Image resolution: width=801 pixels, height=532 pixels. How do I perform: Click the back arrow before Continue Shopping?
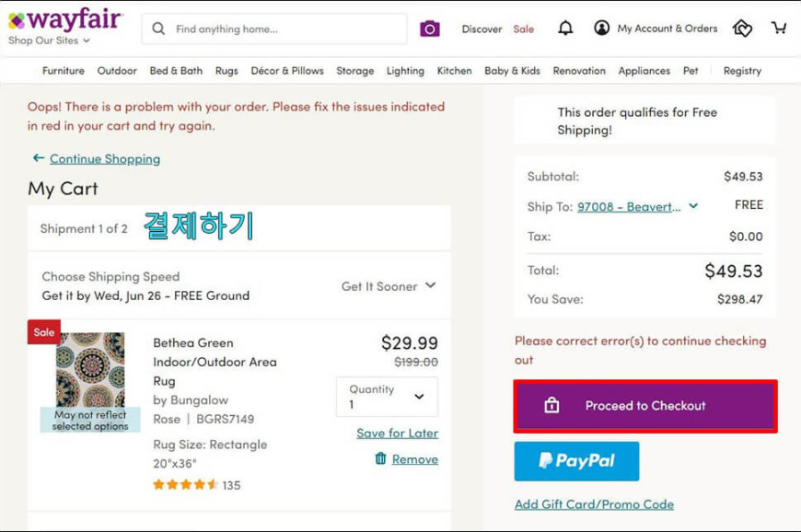(x=39, y=157)
